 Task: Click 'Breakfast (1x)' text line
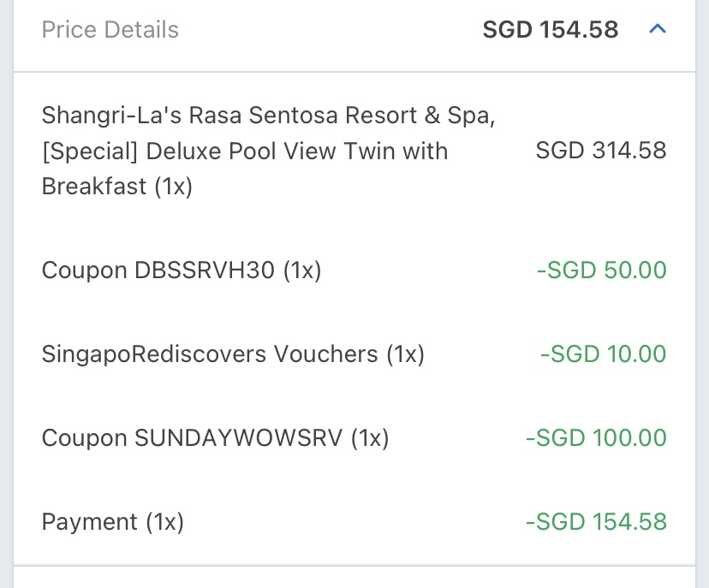[116, 187]
